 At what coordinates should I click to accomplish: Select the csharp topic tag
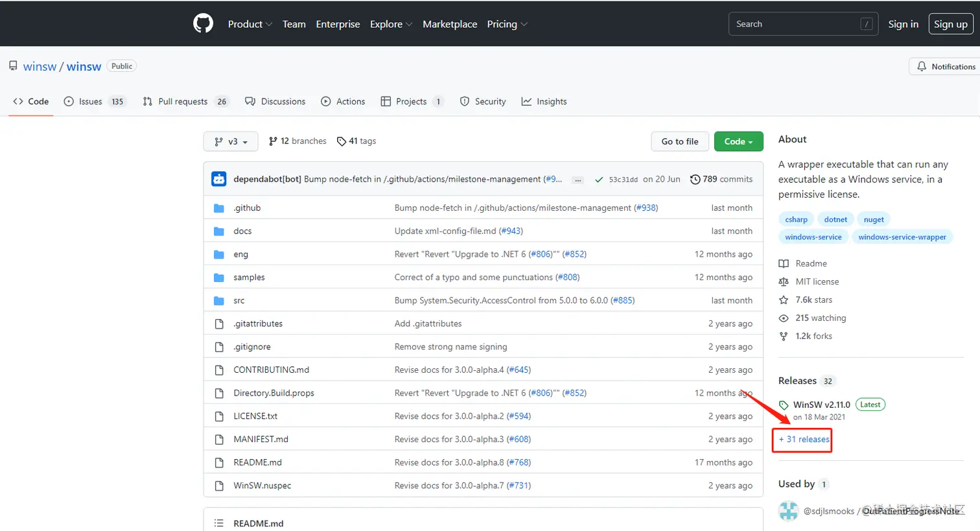(796, 219)
